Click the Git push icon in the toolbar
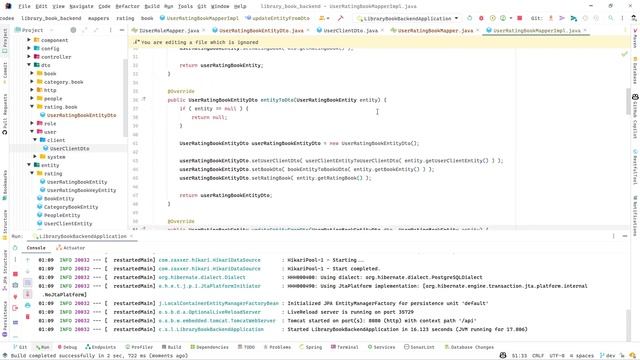The width and height of the screenshot is (640, 360). pyautogui.click(x=573, y=18)
